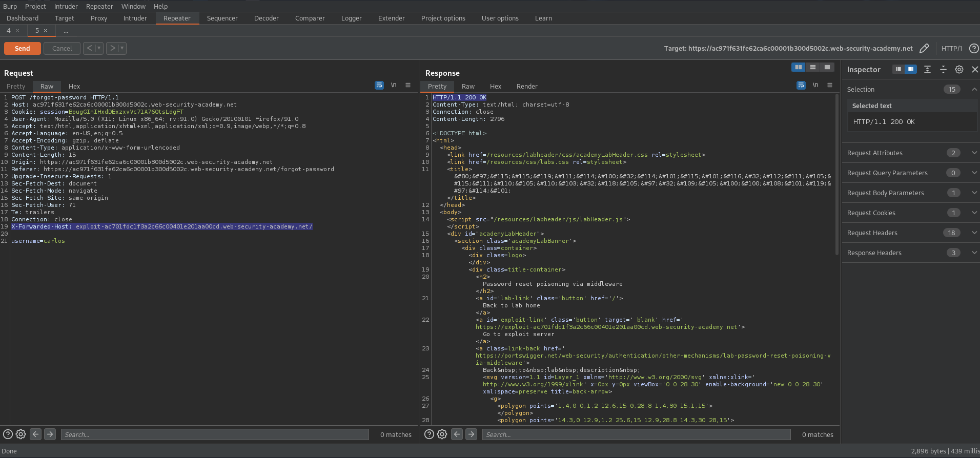Screen dimensions: 980x458
Task: Click the HTTP/1 protocol toggle
Action: click(951, 48)
